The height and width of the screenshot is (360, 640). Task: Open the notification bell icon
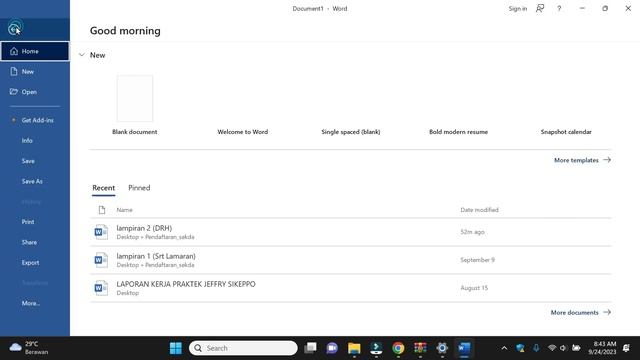pos(626,348)
